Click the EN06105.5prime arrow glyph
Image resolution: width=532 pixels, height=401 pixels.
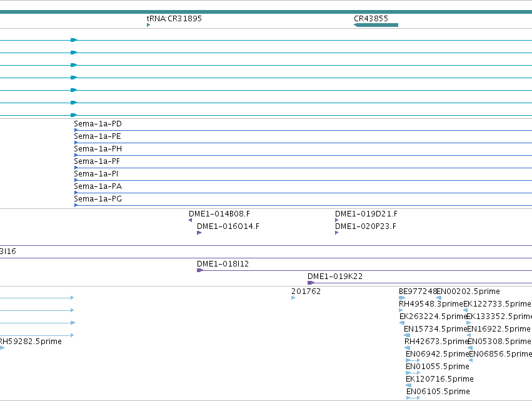coord(413,398)
